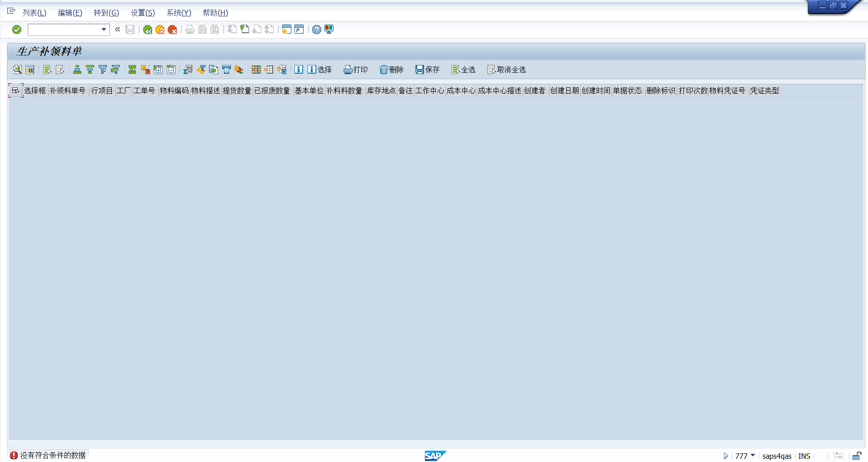The width and height of the screenshot is (868, 462).
Task: Click the Local file export icon
Action: pos(214,70)
